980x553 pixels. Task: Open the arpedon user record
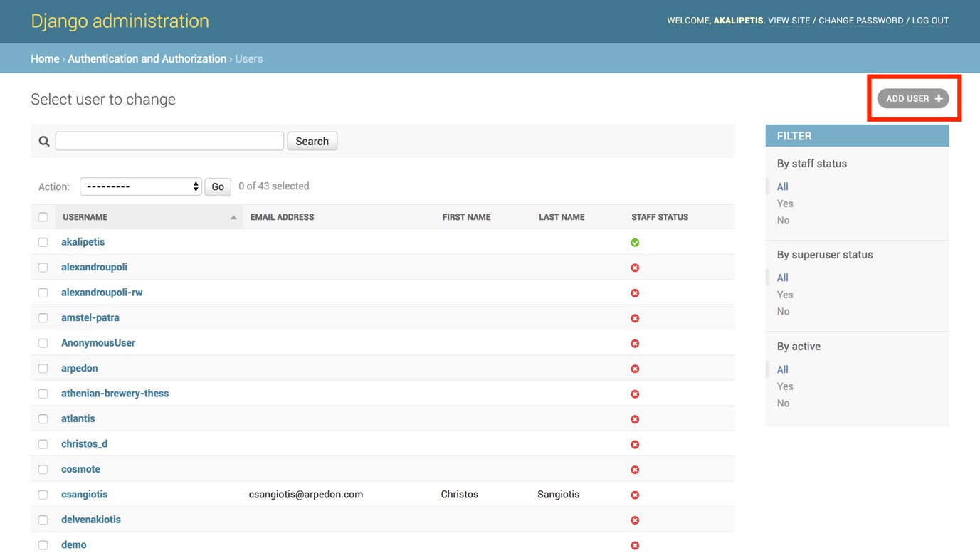pos(80,368)
